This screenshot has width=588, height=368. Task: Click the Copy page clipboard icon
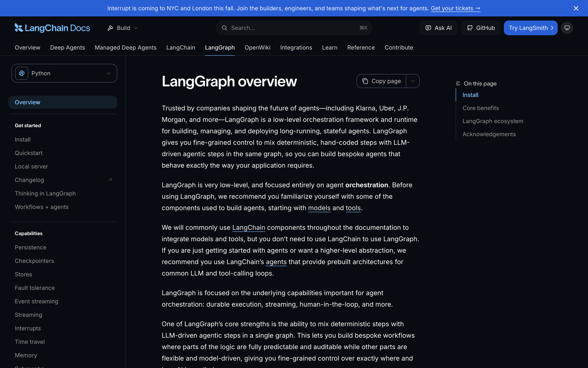click(365, 81)
